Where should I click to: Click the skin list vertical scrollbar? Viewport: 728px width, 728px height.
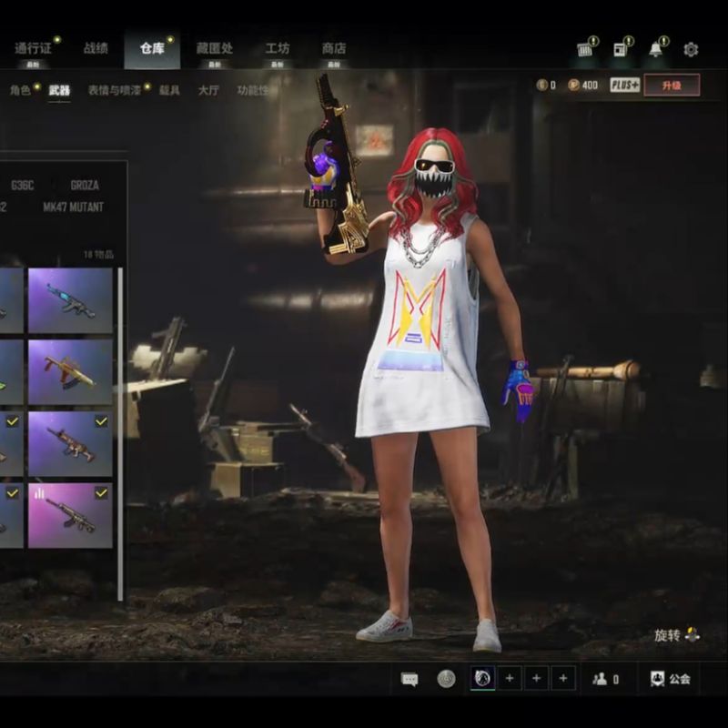tap(120, 409)
